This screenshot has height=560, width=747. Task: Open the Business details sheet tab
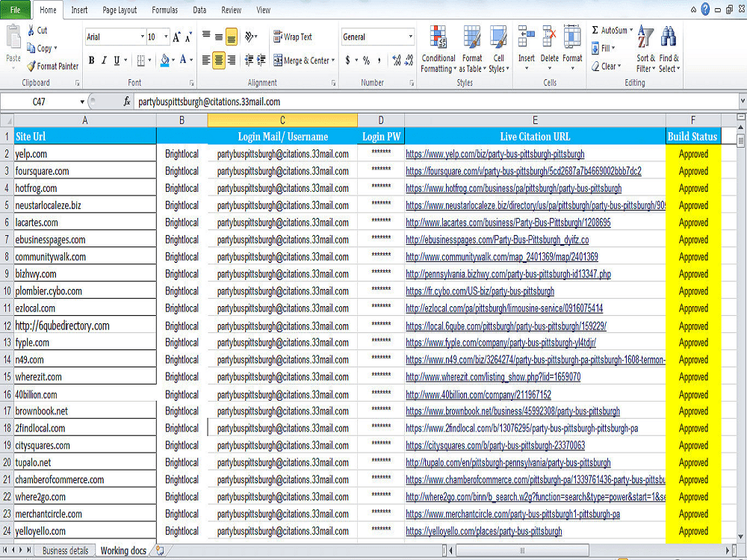tap(65, 551)
